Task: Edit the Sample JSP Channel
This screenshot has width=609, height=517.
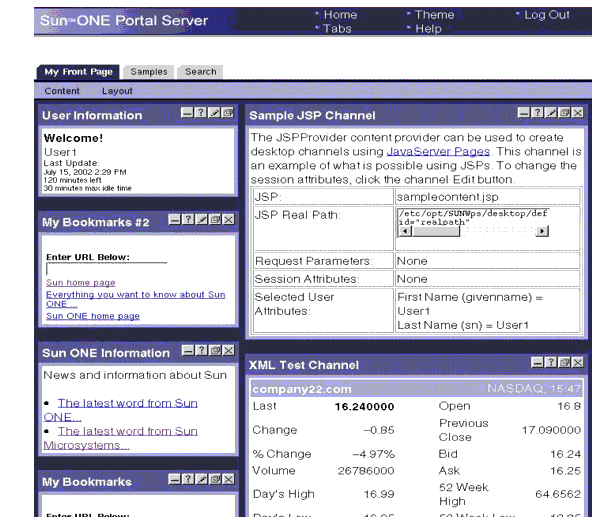Action: [551, 113]
